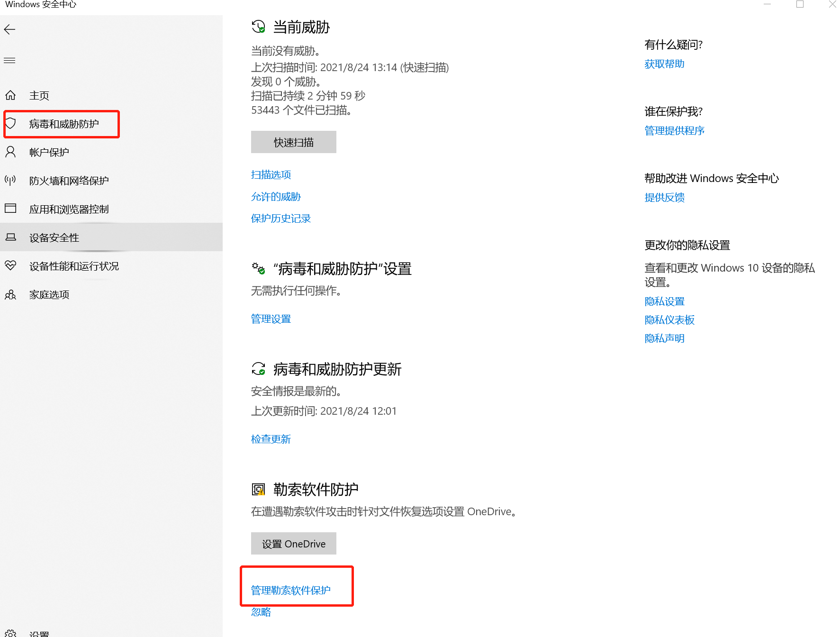Click the firewall network antenna icon

tap(10, 180)
